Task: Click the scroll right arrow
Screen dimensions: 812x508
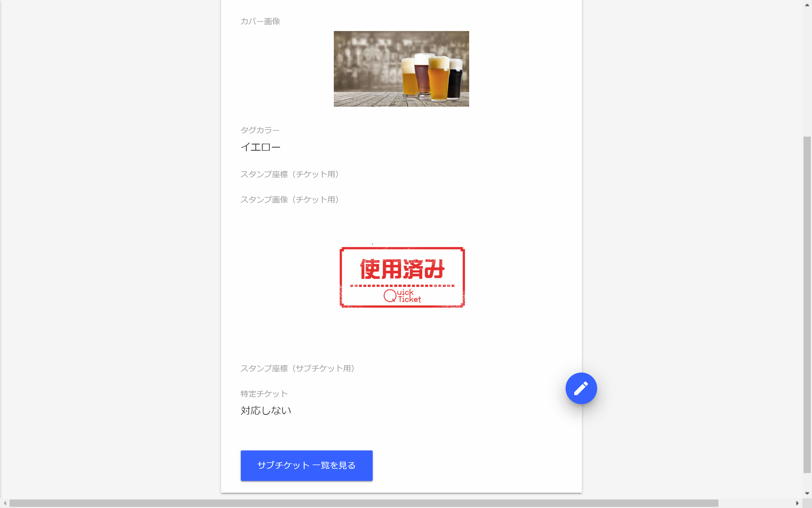Action: pyautogui.click(x=797, y=503)
